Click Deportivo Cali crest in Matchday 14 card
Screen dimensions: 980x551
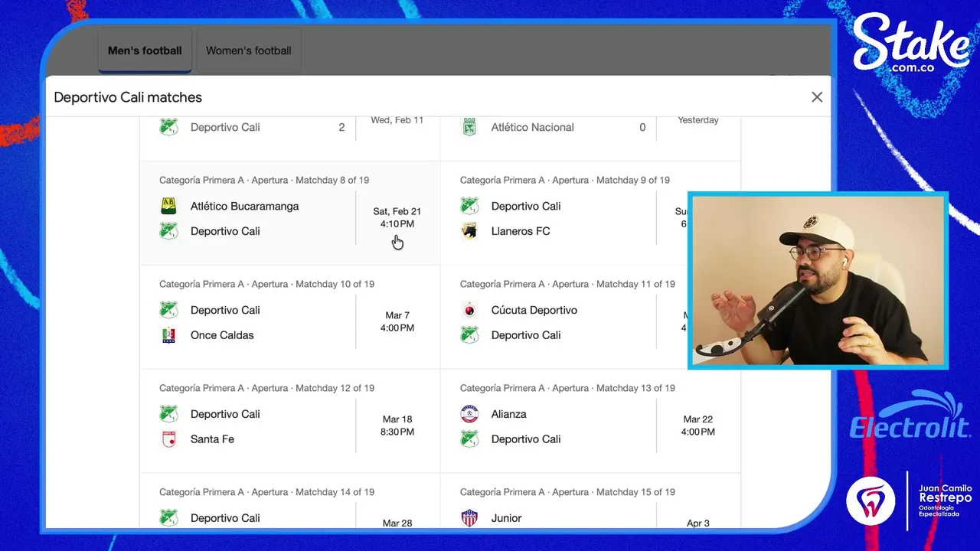coord(168,518)
